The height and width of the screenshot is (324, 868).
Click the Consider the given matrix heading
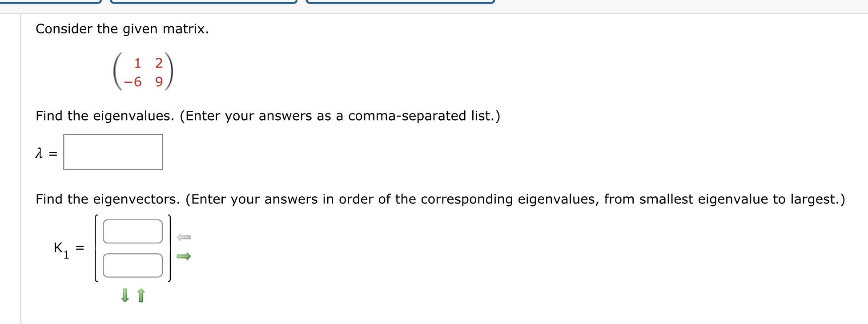click(122, 28)
